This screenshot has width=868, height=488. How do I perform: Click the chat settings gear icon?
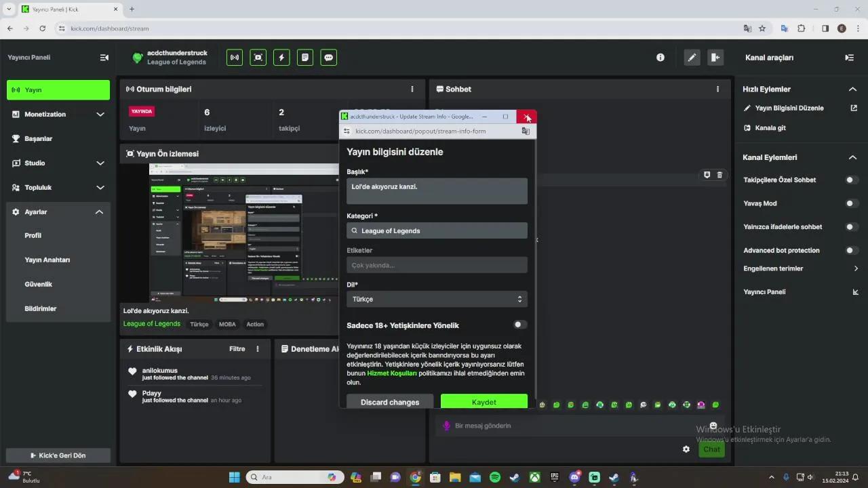(686, 449)
